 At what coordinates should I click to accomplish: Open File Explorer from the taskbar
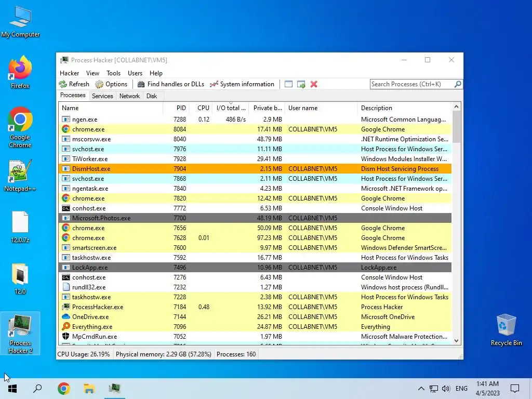click(89, 389)
